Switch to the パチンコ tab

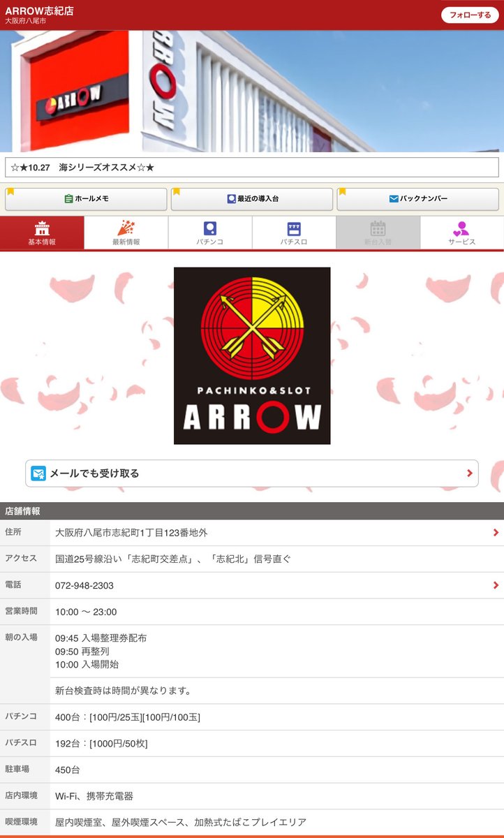(x=210, y=233)
